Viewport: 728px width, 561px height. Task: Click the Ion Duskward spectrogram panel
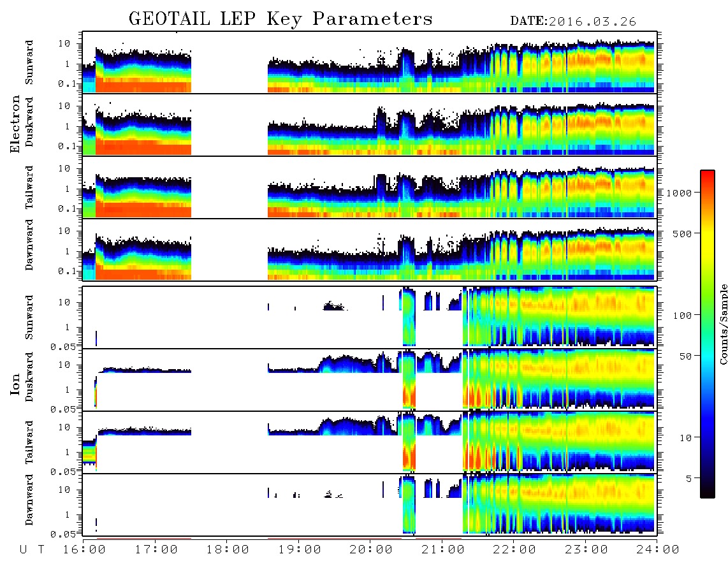(x=370, y=380)
